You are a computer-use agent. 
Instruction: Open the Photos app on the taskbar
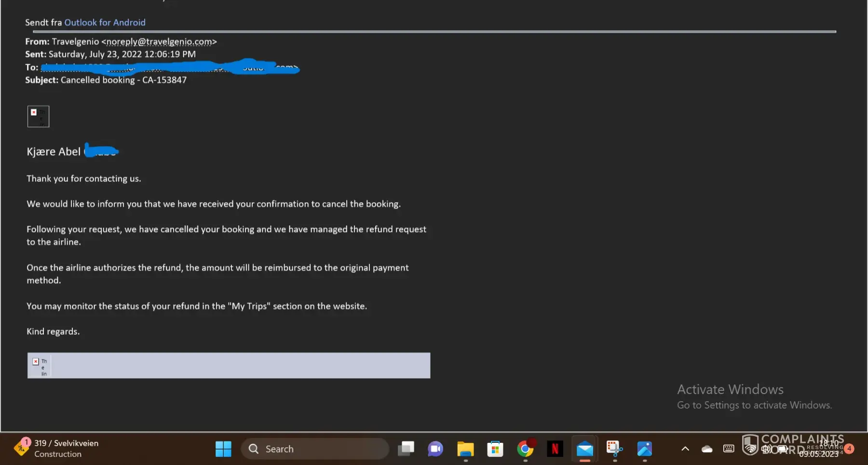click(x=645, y=449)
